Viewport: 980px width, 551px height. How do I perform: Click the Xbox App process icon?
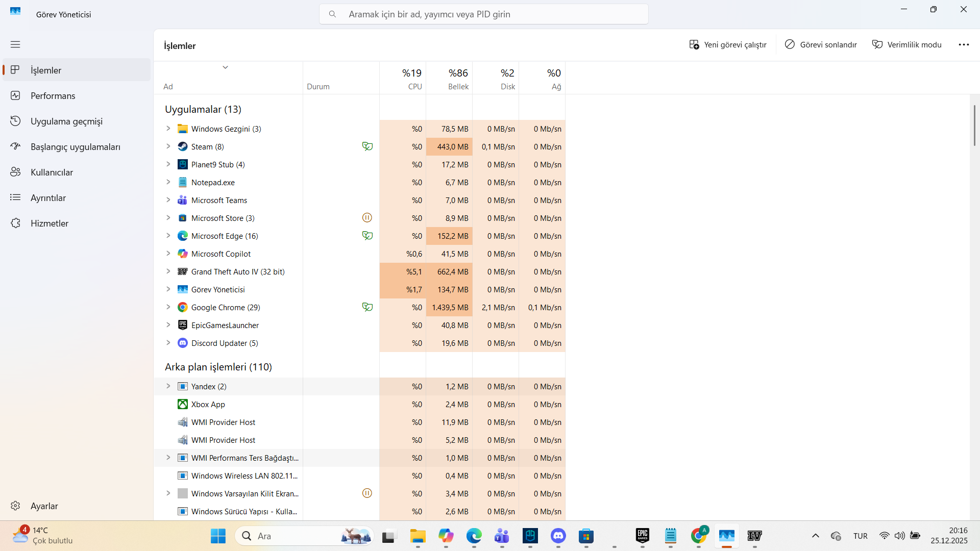coord(182,404)
